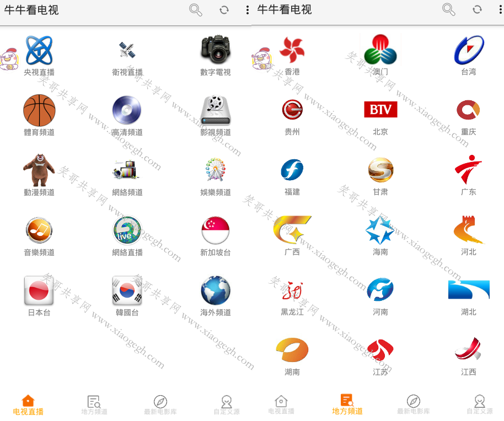Image resolution: width=504 pixels, height=421 pixels.
Task: Open the 海外頻道 globe icon
Action: [x=216, y=290]
